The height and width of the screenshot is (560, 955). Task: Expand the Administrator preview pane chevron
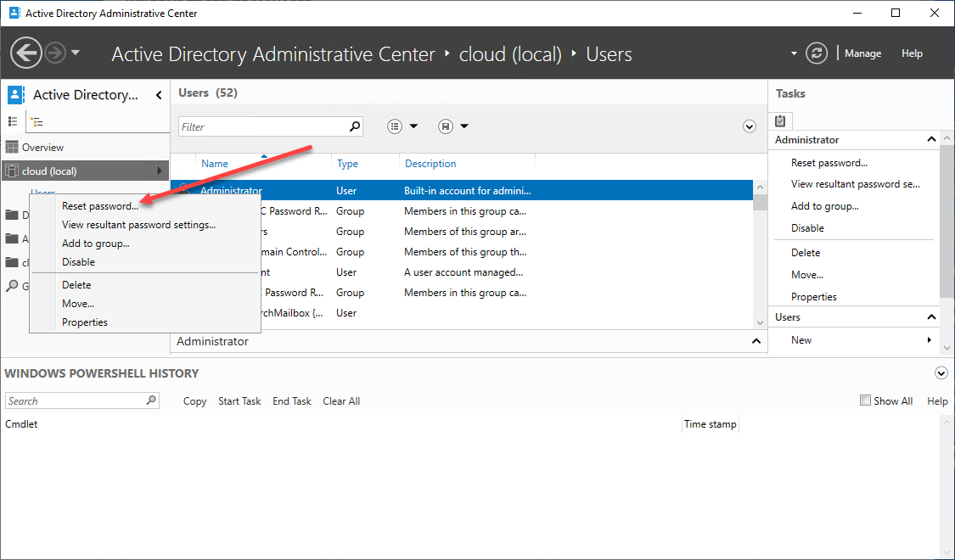(x=756, y=341)
